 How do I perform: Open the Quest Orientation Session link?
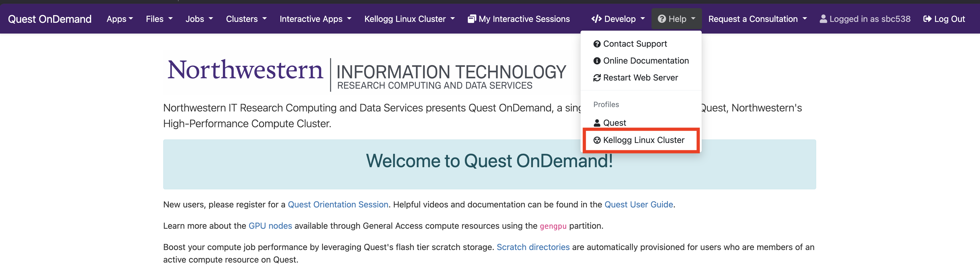[338, 205]
